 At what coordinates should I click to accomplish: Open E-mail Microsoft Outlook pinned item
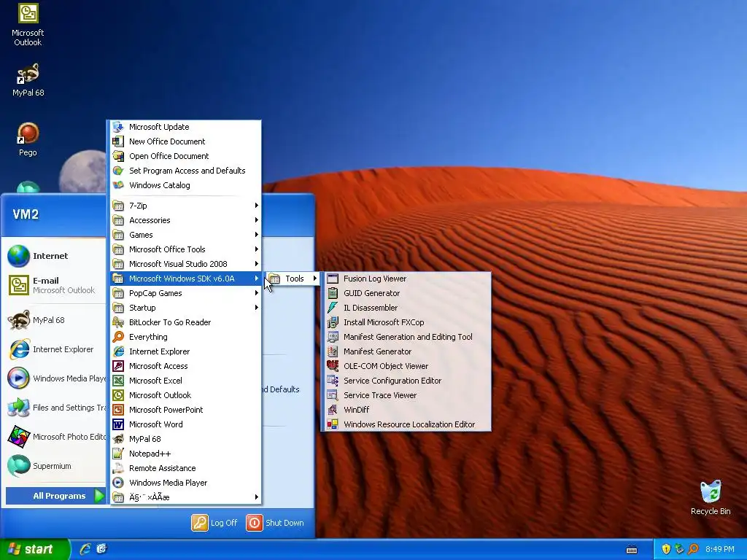pos(55,285)
